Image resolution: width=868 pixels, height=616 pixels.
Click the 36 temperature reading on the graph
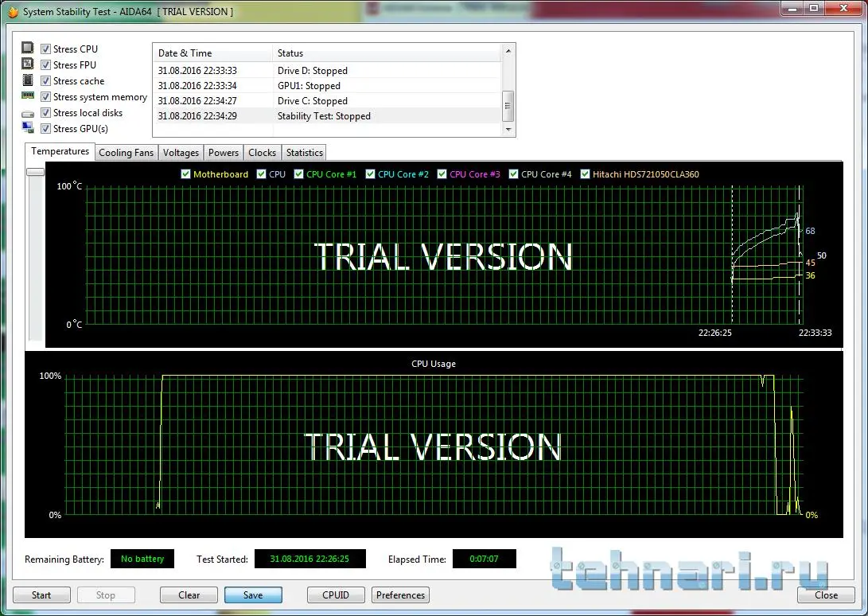[810, 275]
